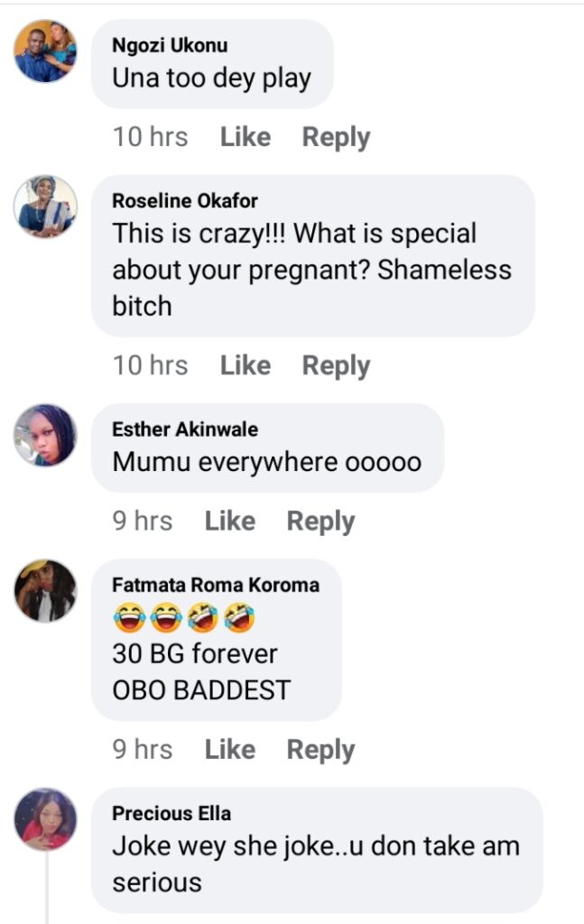Image resolution: width=584 pixels, height=924 pixels.
Task: Open Roseline Okafor's profile picture
Action: 45,207
